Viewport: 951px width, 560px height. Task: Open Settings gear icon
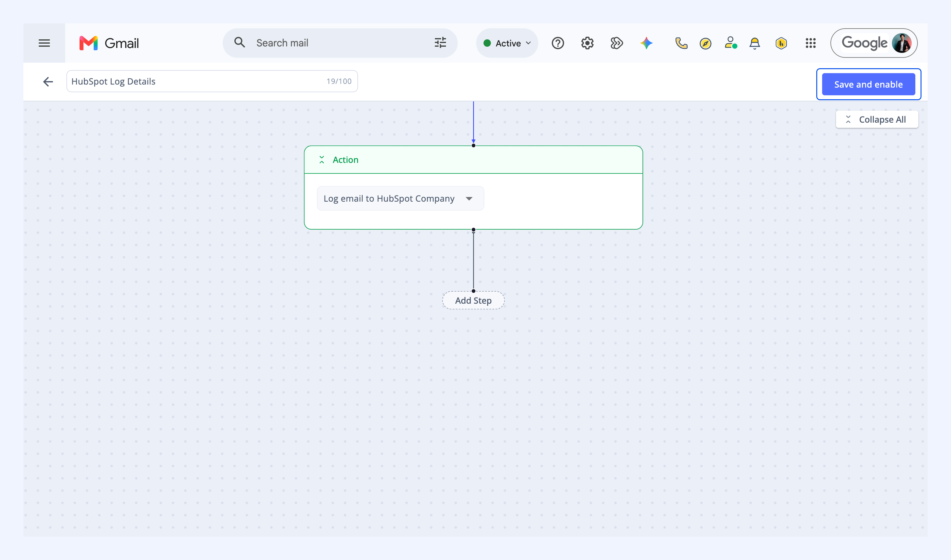[587, 43]
